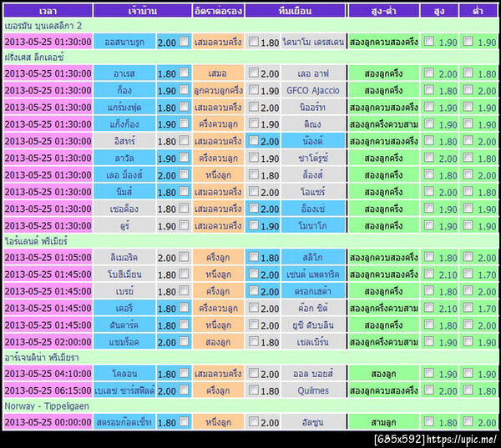The image size is (501, 448).
Task: Check the ต่ำ box in Quilmes row
Action: [x=468, y=390]
